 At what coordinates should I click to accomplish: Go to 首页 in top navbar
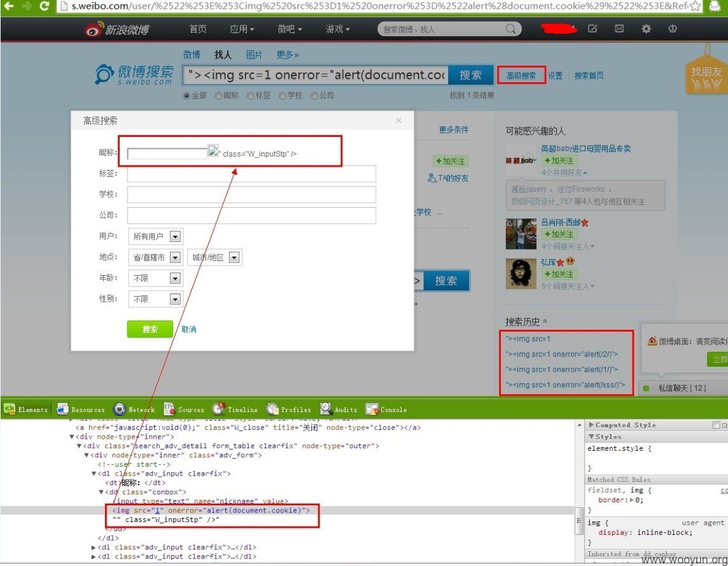click(x=198, y=29)
